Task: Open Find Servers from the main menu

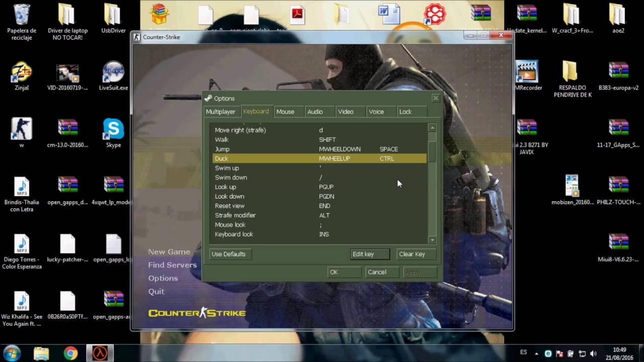Action: (x=172, y=265)
